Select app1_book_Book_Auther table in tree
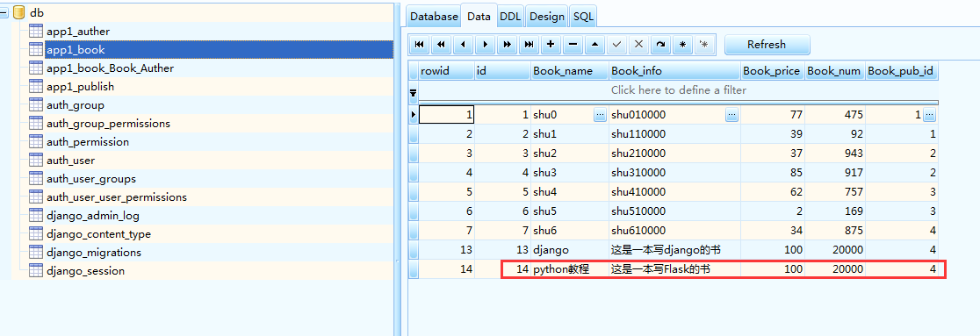 pos(110,68)
